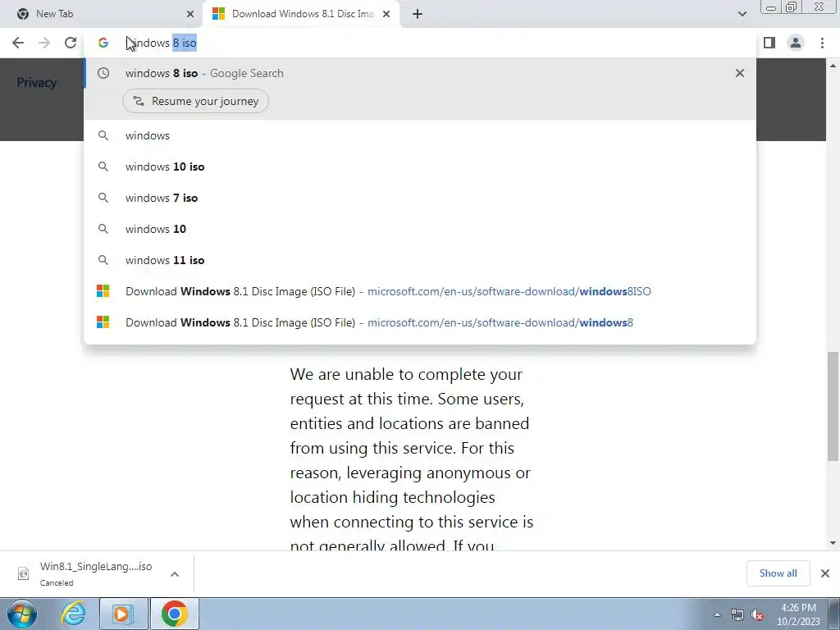
Task: Click the clock icon beside history suggestion
Action: pyautogui.click(x=103, y=73)
